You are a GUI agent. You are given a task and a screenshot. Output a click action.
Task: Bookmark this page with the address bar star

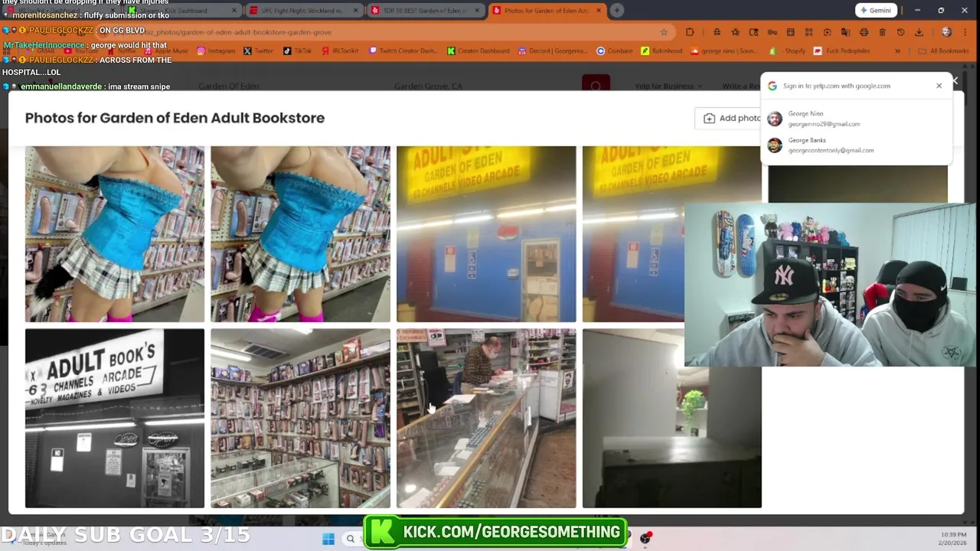tap(664, 32)
